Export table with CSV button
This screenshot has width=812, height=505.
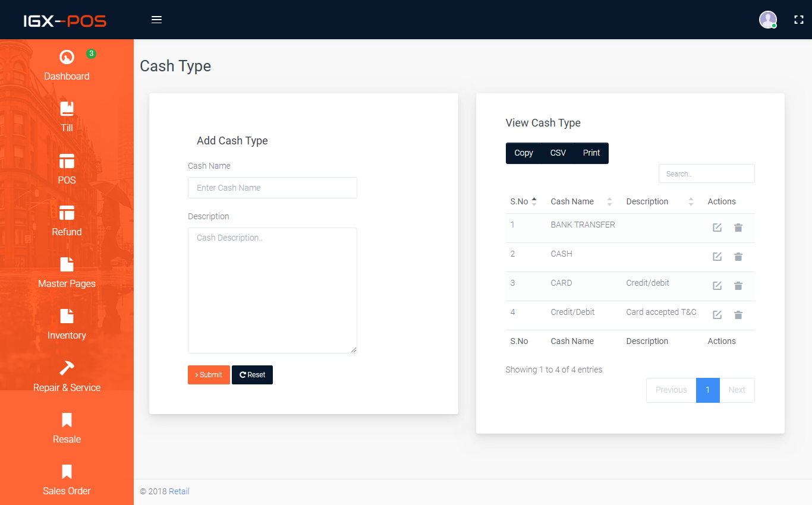pos(558,153)
